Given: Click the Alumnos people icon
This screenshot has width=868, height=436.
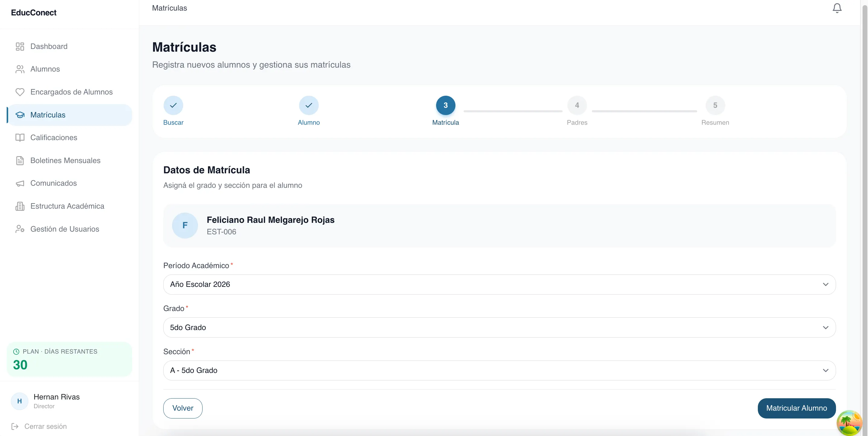Looking at the screenshot, I should [20, 69].
